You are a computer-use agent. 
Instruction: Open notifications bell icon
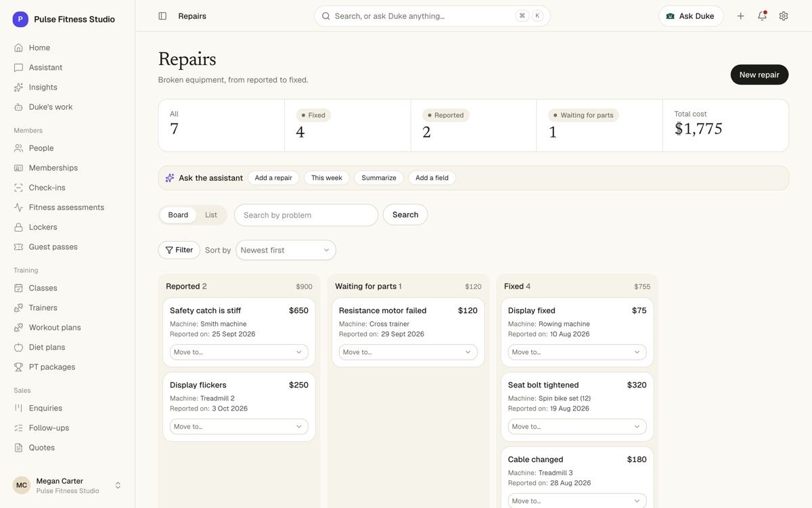click(762, 16)
